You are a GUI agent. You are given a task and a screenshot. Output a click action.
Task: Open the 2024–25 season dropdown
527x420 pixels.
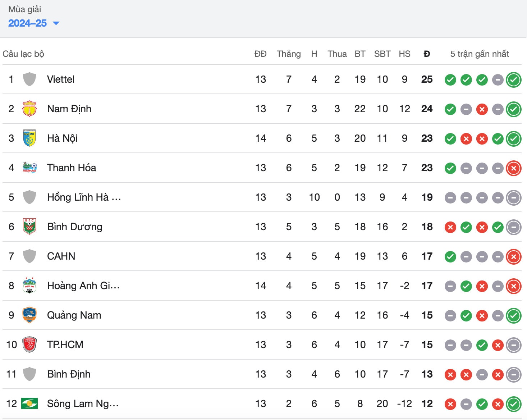(33, 23)
